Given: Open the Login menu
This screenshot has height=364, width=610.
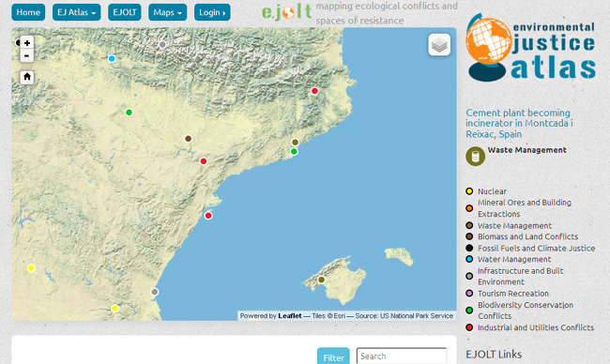Looking at the screenshot, I should [x=212, y=12].
